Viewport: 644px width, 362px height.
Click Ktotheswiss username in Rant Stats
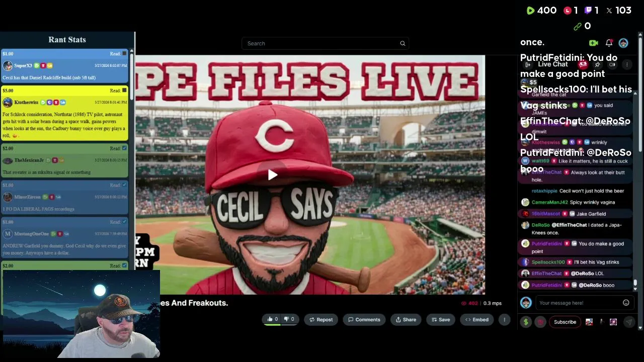tap(26, 103)
